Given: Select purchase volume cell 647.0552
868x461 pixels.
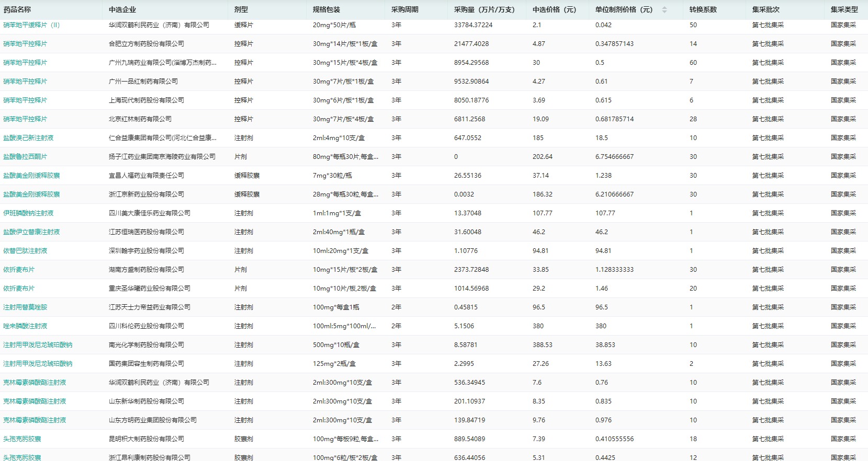Looking at the screenshot, I should point(468,138).
